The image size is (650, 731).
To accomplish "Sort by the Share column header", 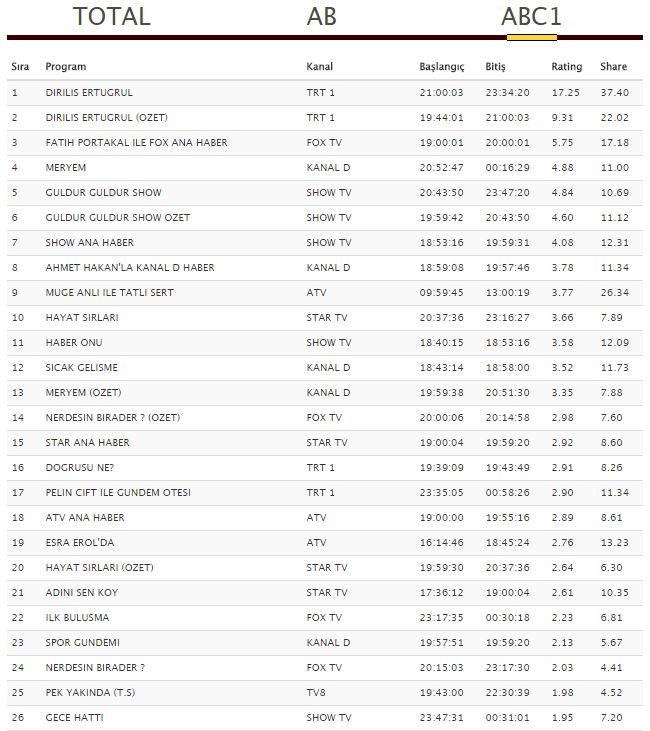I will 613,67.
